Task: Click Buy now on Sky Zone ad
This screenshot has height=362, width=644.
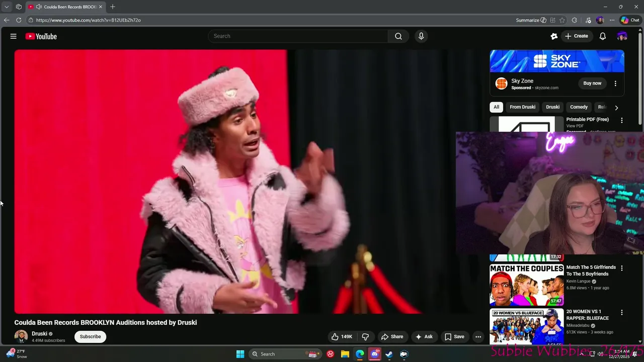Action: [592, 83]
